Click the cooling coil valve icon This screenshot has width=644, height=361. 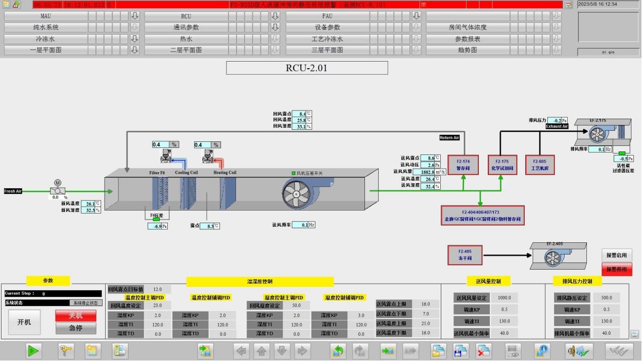coord(165,157)
